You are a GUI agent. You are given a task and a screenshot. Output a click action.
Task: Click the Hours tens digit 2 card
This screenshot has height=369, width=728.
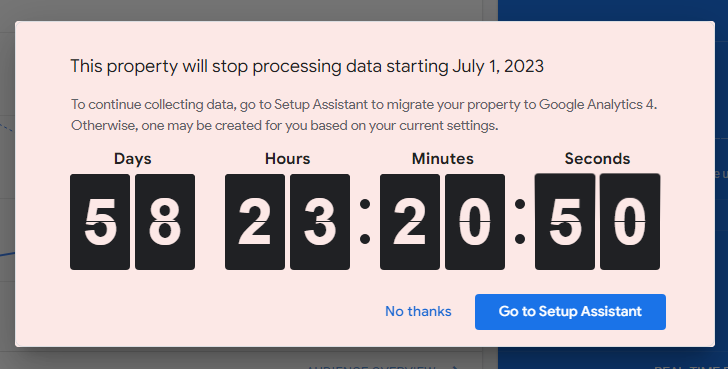pyautogui.click(x=255, y=222)
